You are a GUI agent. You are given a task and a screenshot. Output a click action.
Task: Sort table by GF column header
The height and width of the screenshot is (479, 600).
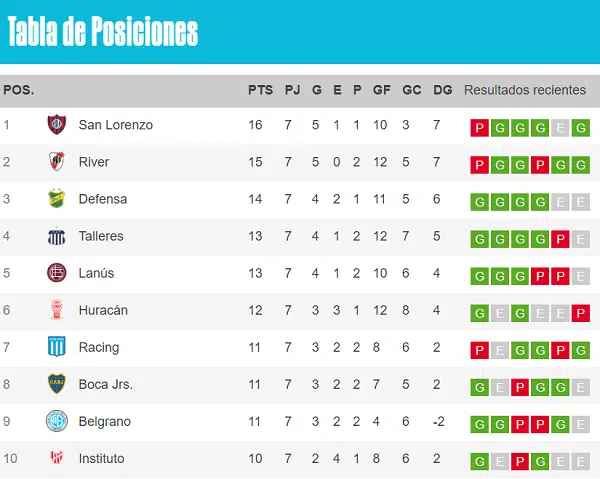(382, 90)
